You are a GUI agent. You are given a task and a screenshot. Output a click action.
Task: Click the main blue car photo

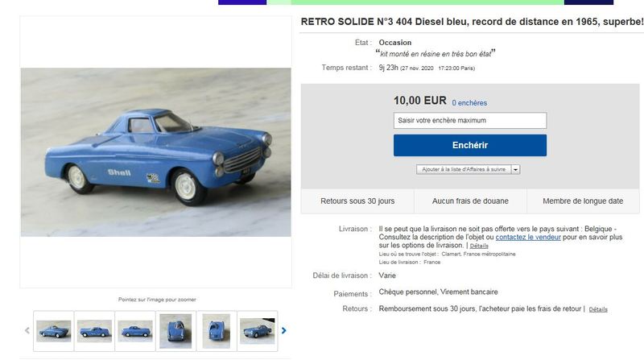pos(155,152)
